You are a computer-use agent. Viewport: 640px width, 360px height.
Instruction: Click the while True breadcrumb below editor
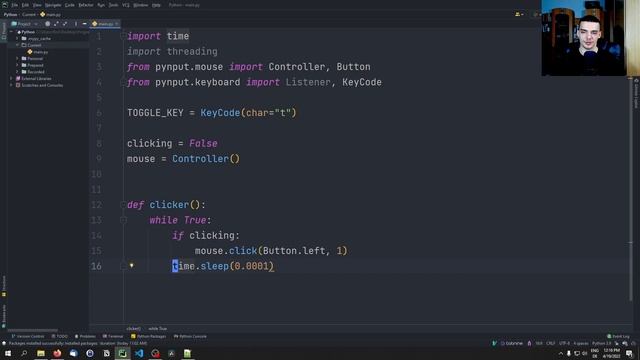[x=158, y=328]
